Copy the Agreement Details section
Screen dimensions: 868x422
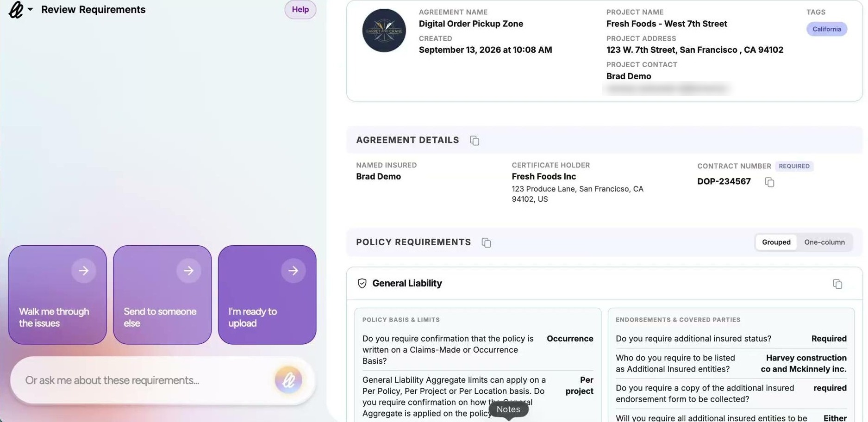click(x=475, y=140)
